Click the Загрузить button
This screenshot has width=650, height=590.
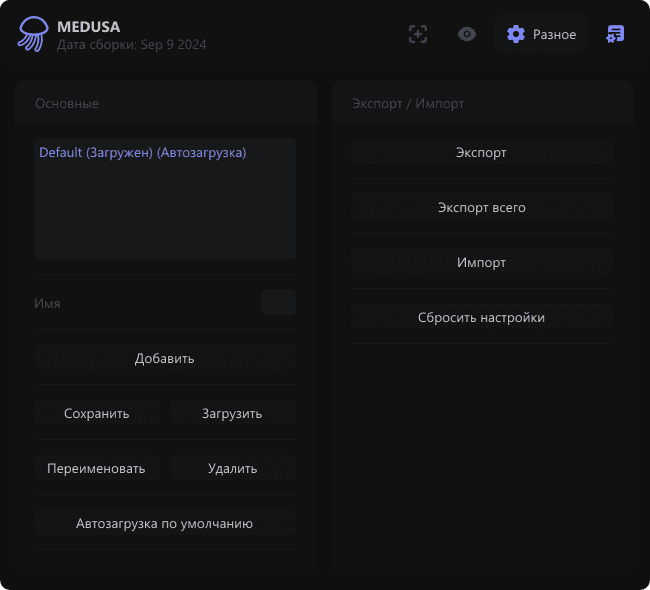[x=232, y=413]
